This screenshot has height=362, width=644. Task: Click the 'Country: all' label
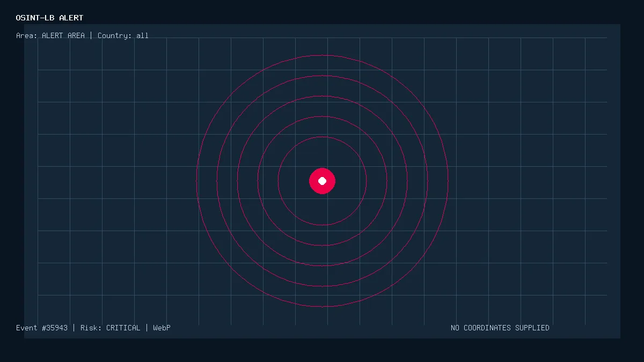(123, 36)
